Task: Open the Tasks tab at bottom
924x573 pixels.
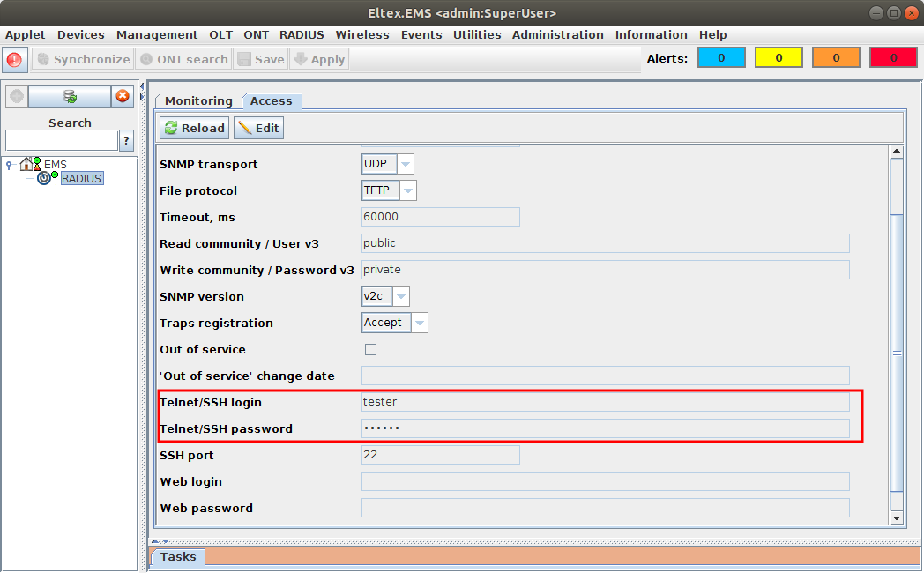Action: 178,556
